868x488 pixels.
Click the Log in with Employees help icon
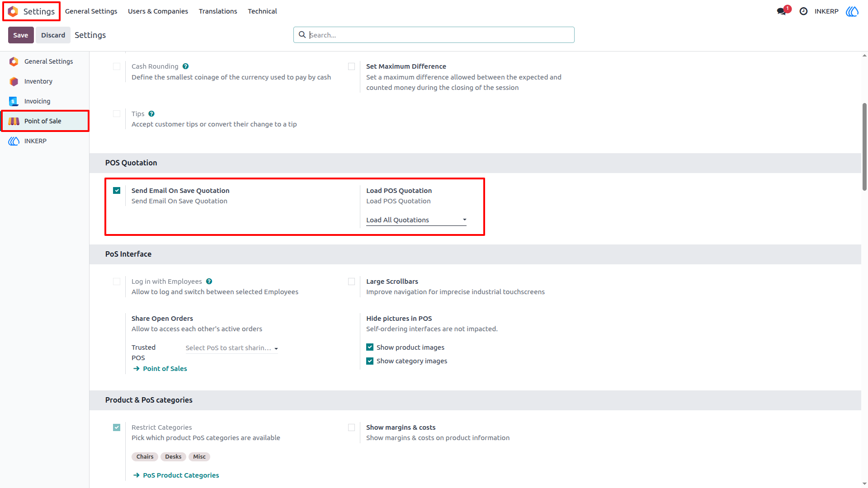[x=209, y=282]
